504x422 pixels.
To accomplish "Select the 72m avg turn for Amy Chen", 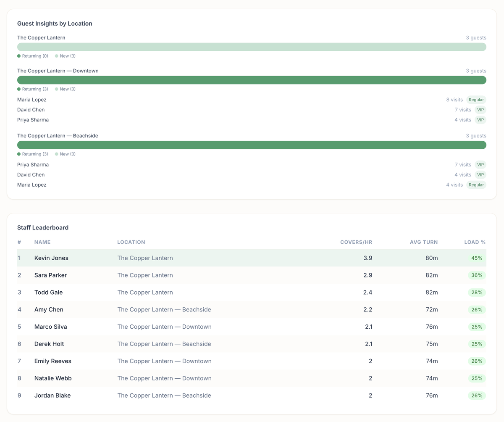I will pos(431,310).
